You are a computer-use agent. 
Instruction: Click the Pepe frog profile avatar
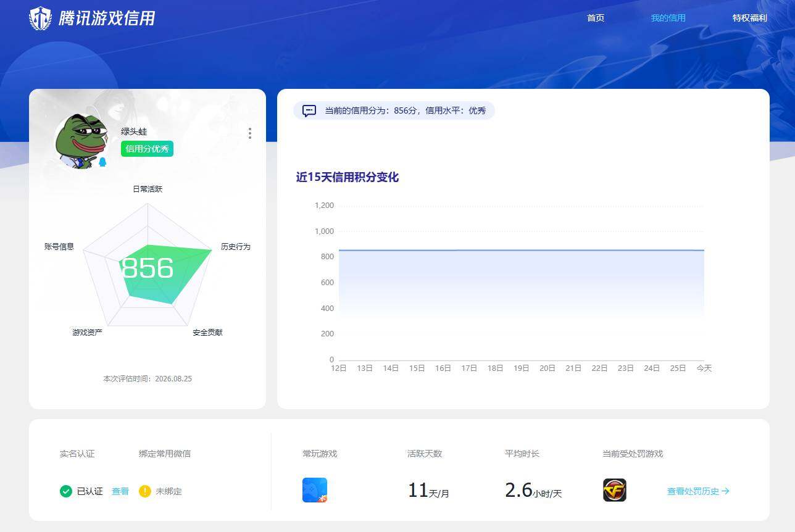click(81, 141)
